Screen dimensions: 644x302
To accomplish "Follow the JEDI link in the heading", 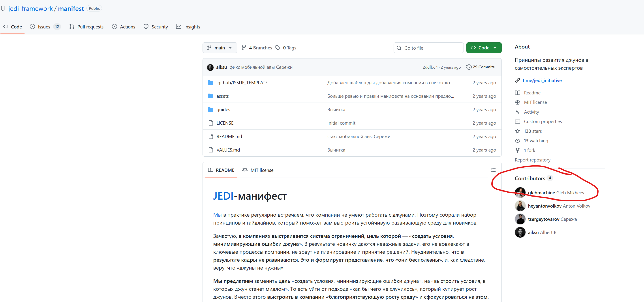I will pos(223,196).
